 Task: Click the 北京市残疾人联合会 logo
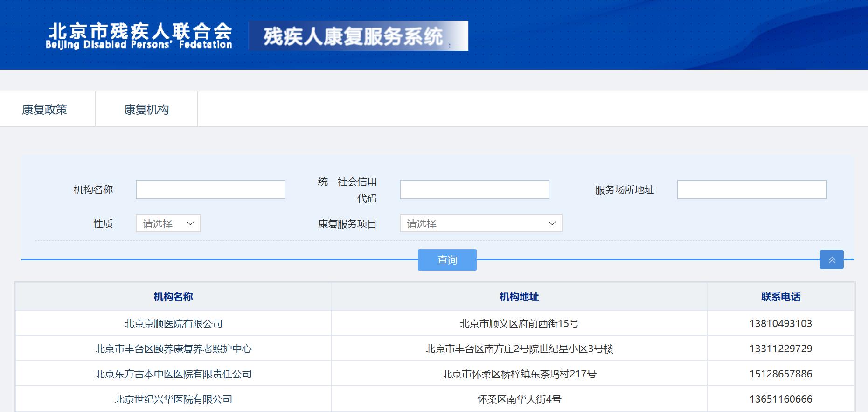139,36
